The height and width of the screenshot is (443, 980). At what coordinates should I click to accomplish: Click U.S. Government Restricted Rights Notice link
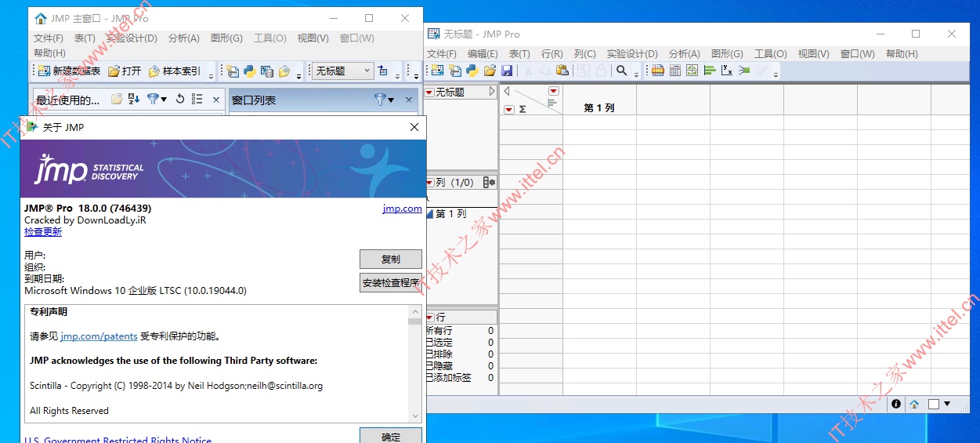pyautogui.click(x=118, y=440)
